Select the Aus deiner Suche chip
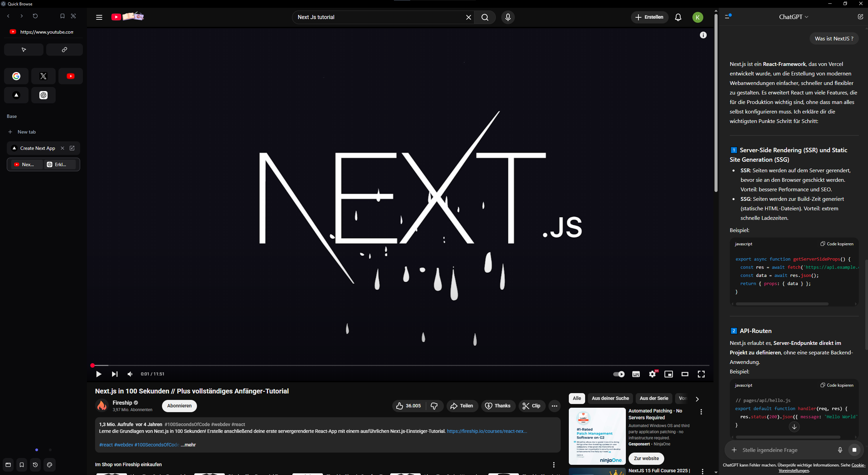This screenshot has width=868, height=475. [x=610, y=398]
